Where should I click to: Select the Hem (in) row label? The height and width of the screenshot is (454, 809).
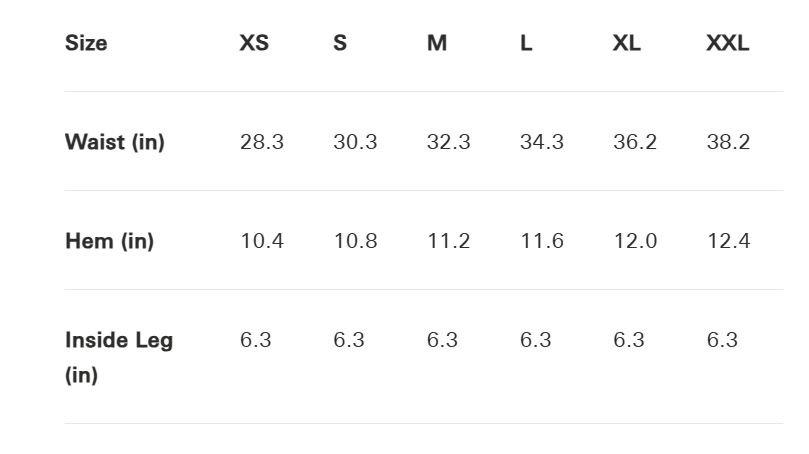[109, 241]
